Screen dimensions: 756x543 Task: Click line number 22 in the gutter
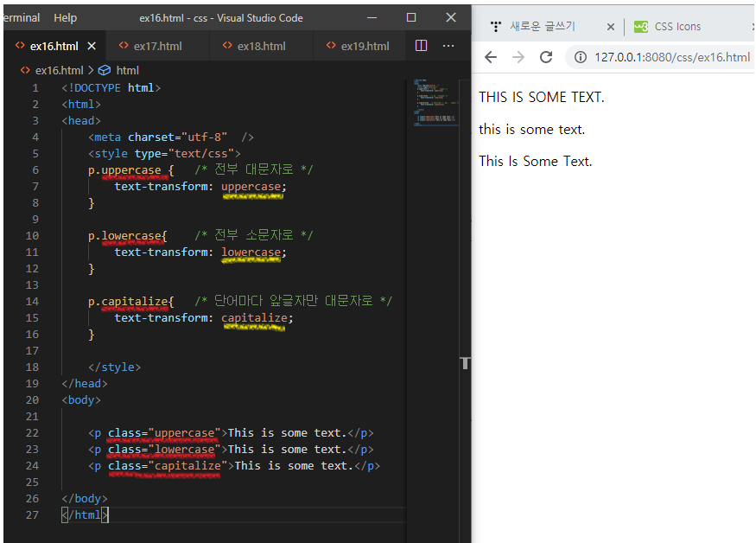tap(32, 433)
